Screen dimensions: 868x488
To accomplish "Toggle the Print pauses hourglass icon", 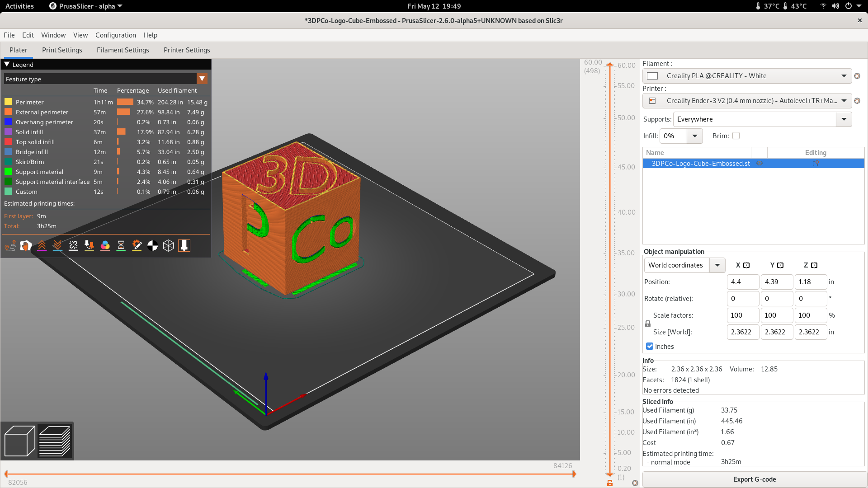I will 121,246.
